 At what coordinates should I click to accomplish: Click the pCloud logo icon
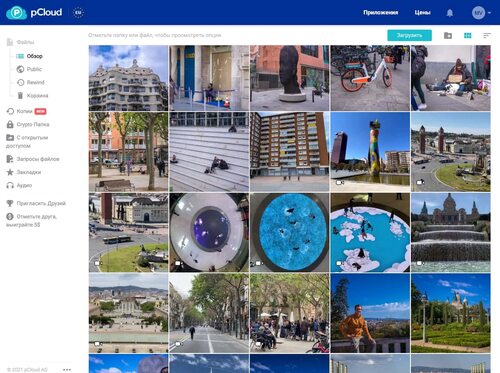click(16, 13)
